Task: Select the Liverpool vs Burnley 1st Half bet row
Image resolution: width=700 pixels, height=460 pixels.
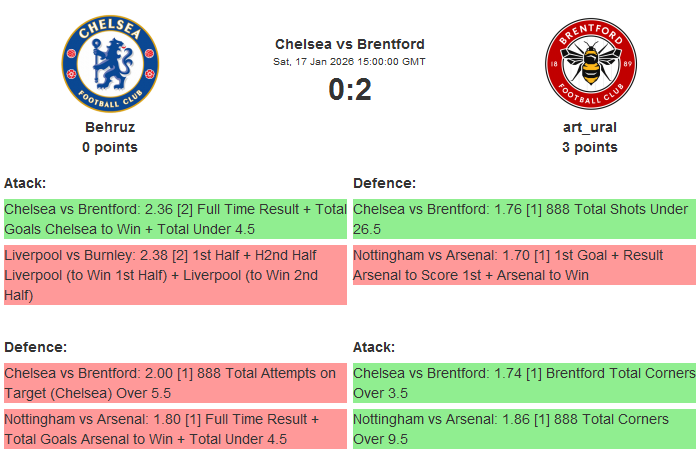Action: [x=175, y=275]
